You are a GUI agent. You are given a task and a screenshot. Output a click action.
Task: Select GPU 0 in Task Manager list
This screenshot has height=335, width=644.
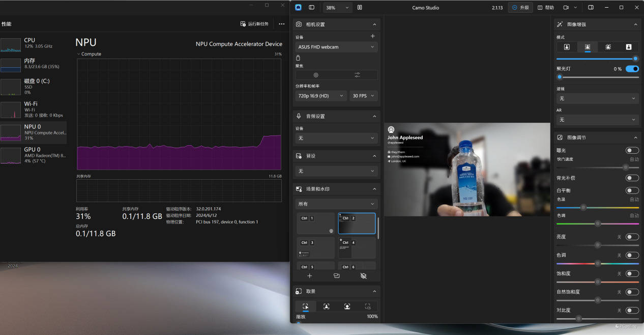pos(33,155)
